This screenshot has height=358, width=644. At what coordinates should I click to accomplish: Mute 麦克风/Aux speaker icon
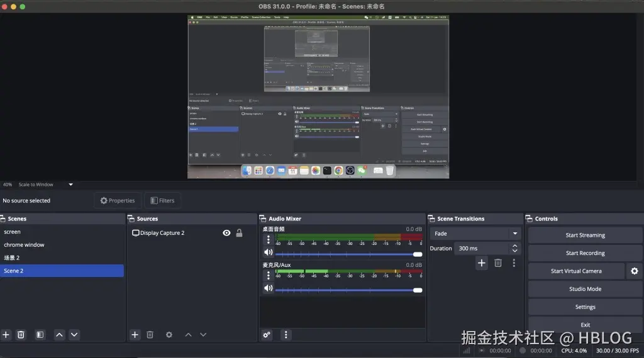[268, 288]
